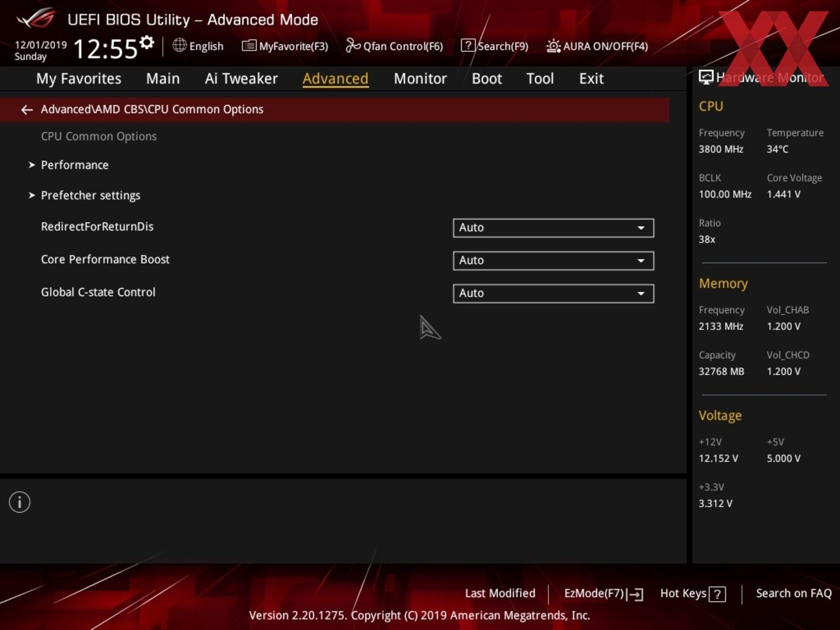Click the MyFavorite list icon
840x630 pixels.
click(249, 46)
